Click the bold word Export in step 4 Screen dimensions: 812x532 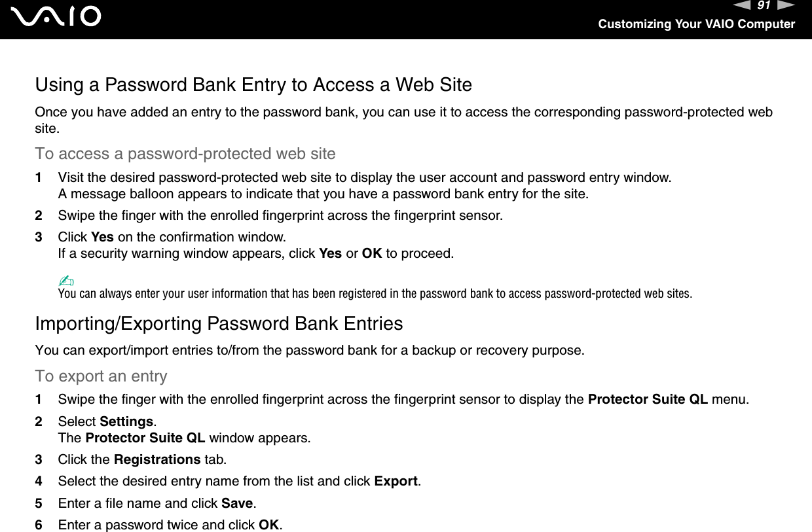pos(396,482)
